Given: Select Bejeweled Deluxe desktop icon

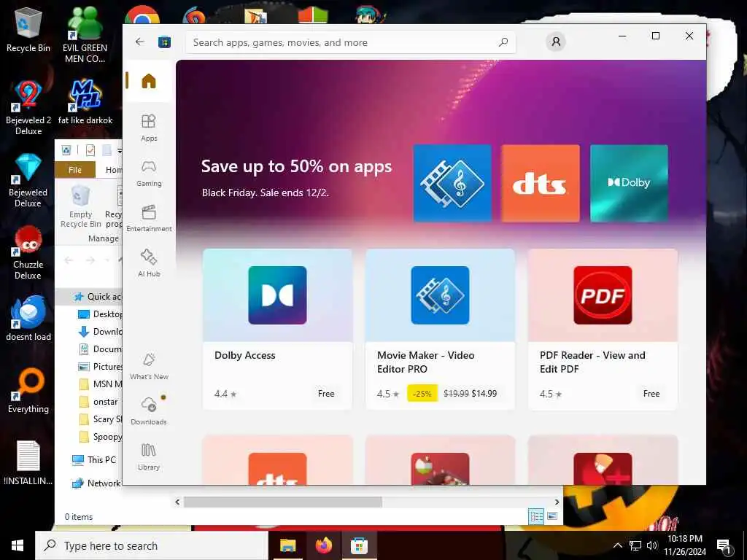Looking at the screenshot, I should point(28,180).
